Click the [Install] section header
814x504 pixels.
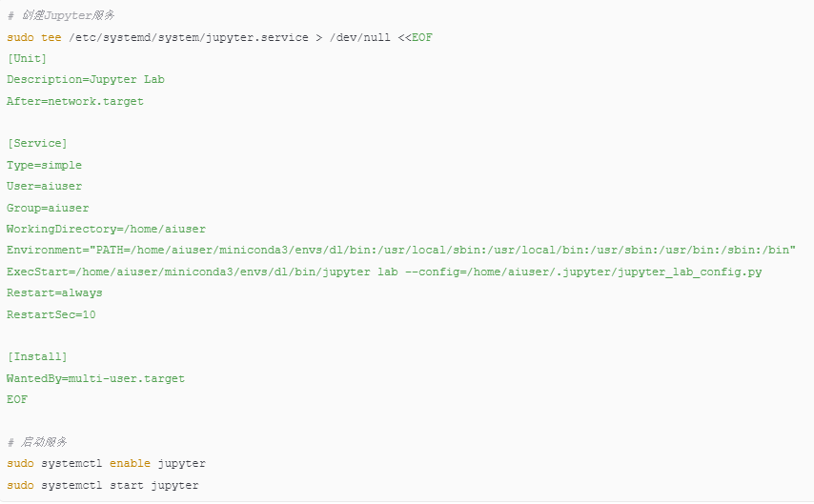(x=37, y=356)
